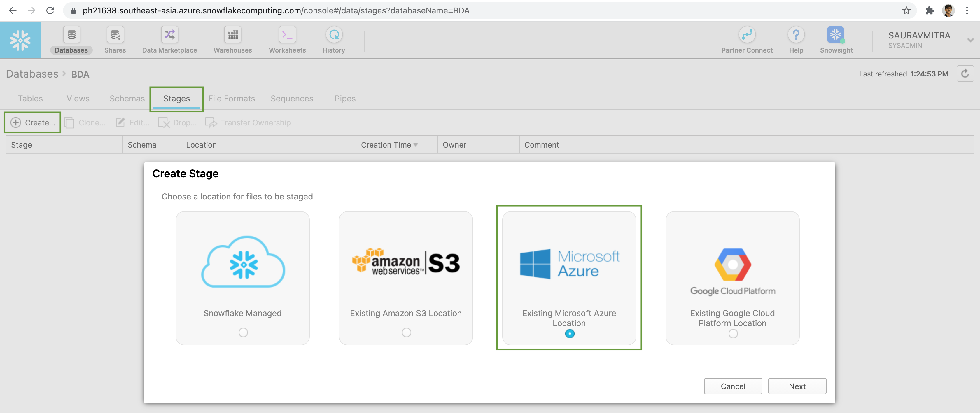Click the BDA database name

click(x=80, y=74)
